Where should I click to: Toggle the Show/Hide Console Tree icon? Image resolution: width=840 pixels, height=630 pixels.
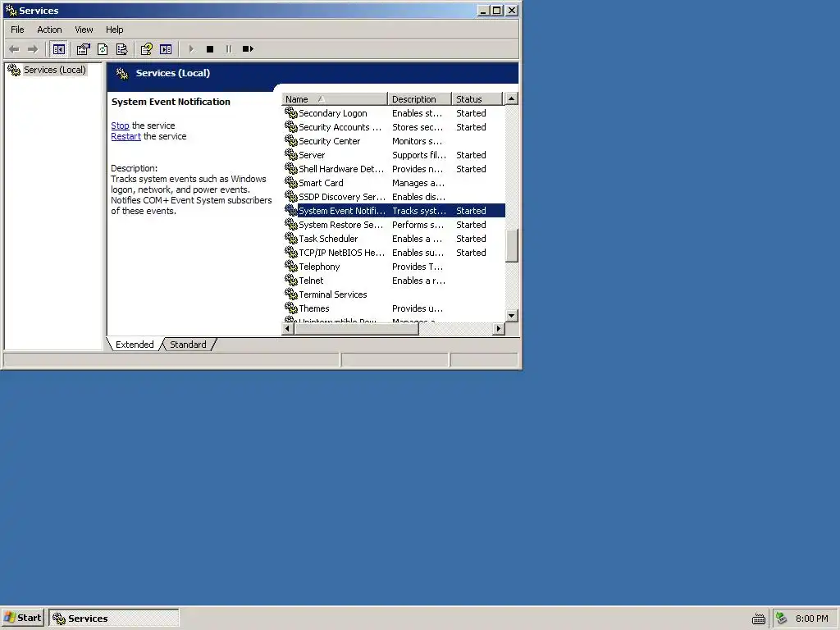pyautogui.click(x=59, y=49)
